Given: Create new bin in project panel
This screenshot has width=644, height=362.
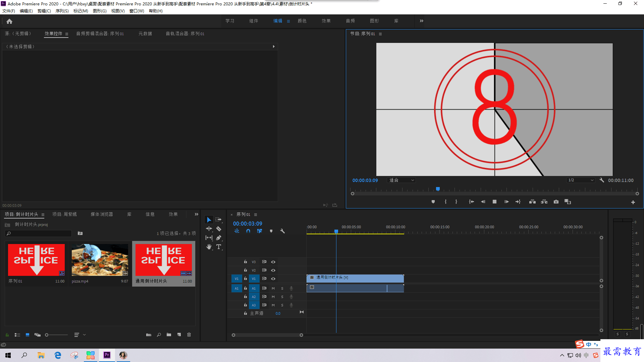Looking at the screenshot, I should [x=169, y=335].
